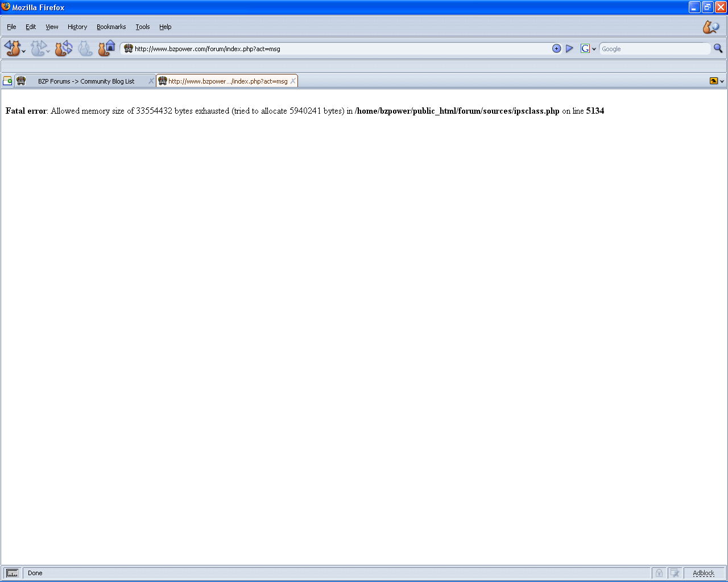This screenshot has width=728, height=582.
Task: Click the leftmost status bar panel icon
Action: [12, 573]
